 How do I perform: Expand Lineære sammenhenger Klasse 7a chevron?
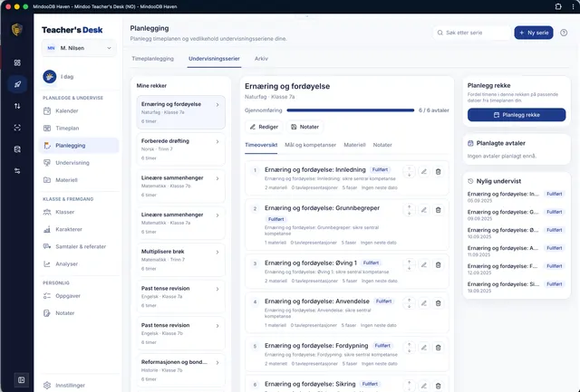(x=217, y=215)
